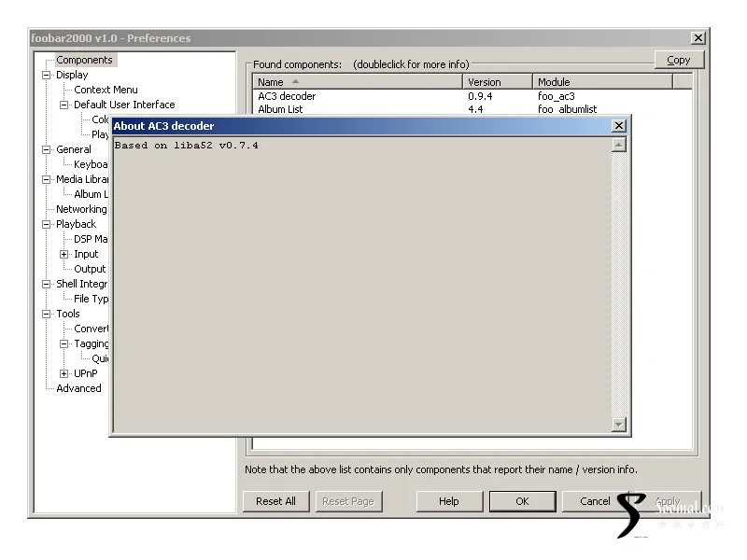
Task: Select Networking in the preferences tree
Action: tap(81, 209)
